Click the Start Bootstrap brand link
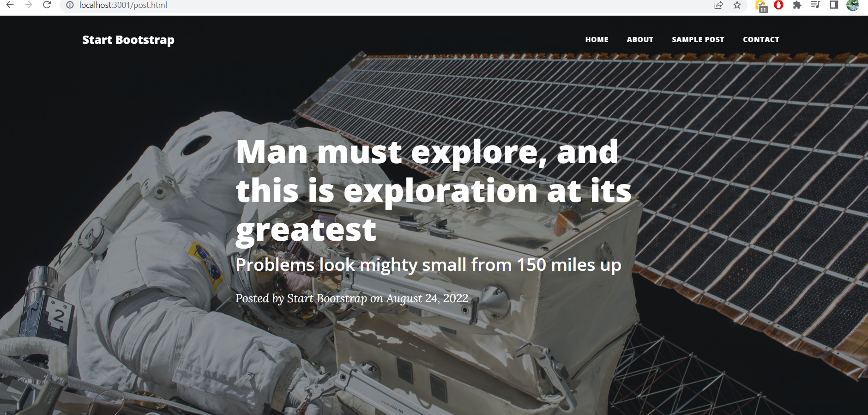The height and width of the screenshot is (415, 868). pos(128,40)
